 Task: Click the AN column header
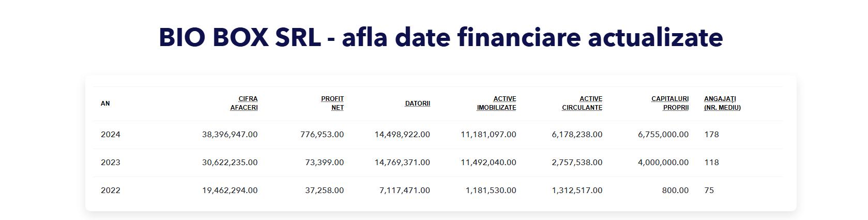point(105,104)
